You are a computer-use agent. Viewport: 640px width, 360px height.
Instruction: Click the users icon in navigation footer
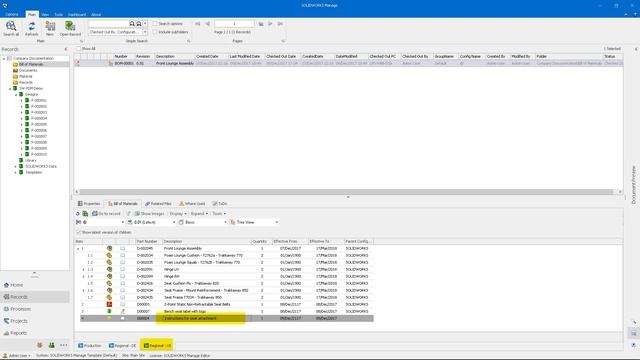pos(51,345)
